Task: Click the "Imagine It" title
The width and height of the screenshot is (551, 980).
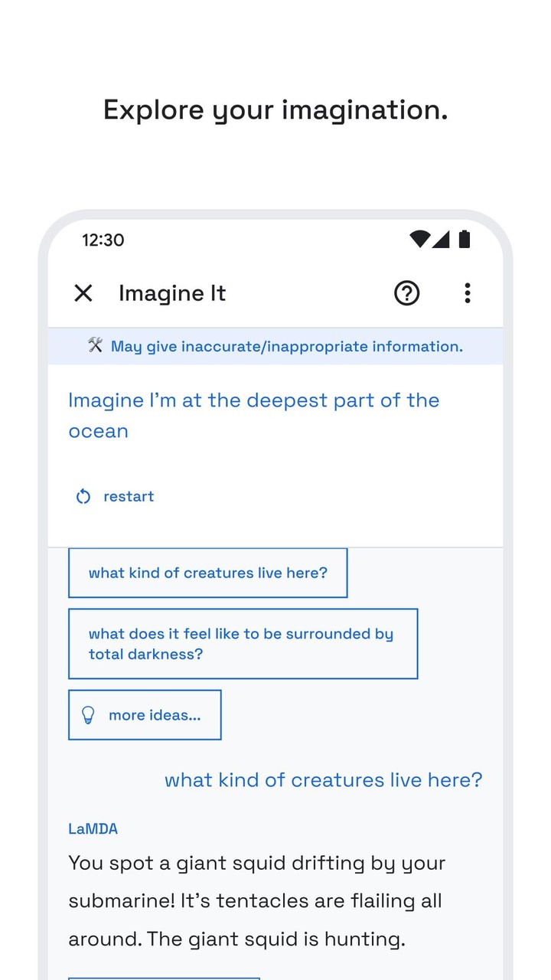Action: (172, 293)
